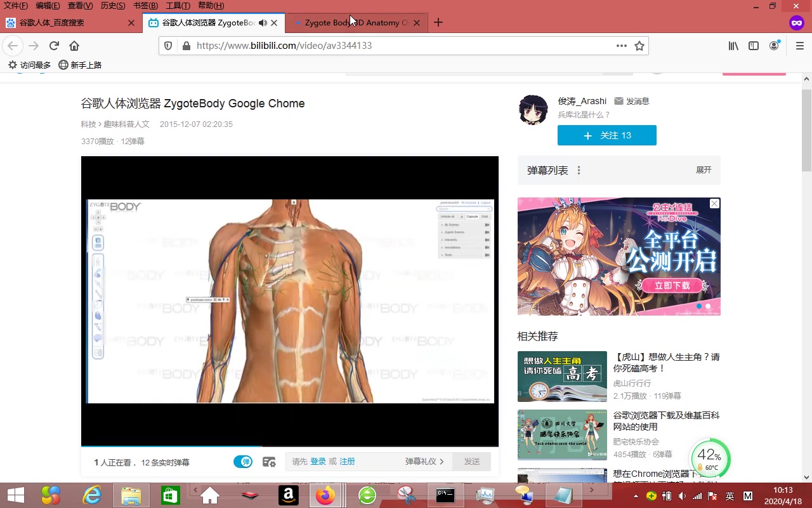Open the Firefox hamburger menu
Image resolution: width=812 pixels, height=508 pixels.
click(x=799, y=46)
